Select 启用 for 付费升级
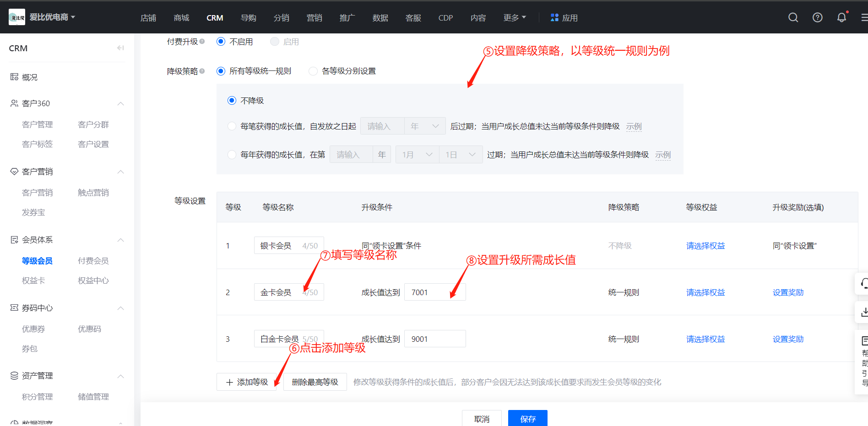 [275, 42]
